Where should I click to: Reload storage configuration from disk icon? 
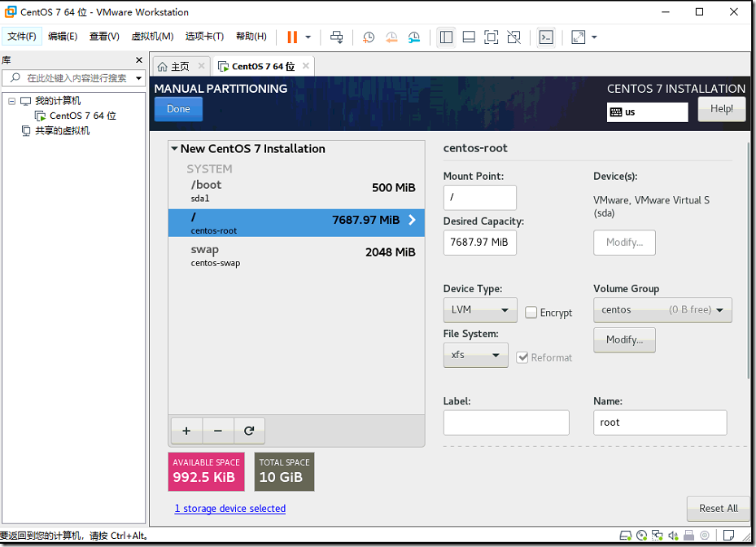[249, 431]
